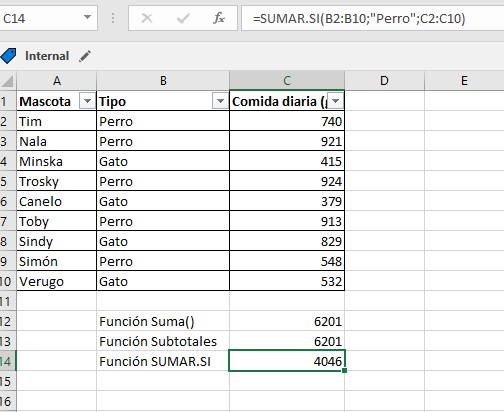This screenshot has width=504, height=412.
Task: Open the Tipo column filter dropdown
Action: 220,101
